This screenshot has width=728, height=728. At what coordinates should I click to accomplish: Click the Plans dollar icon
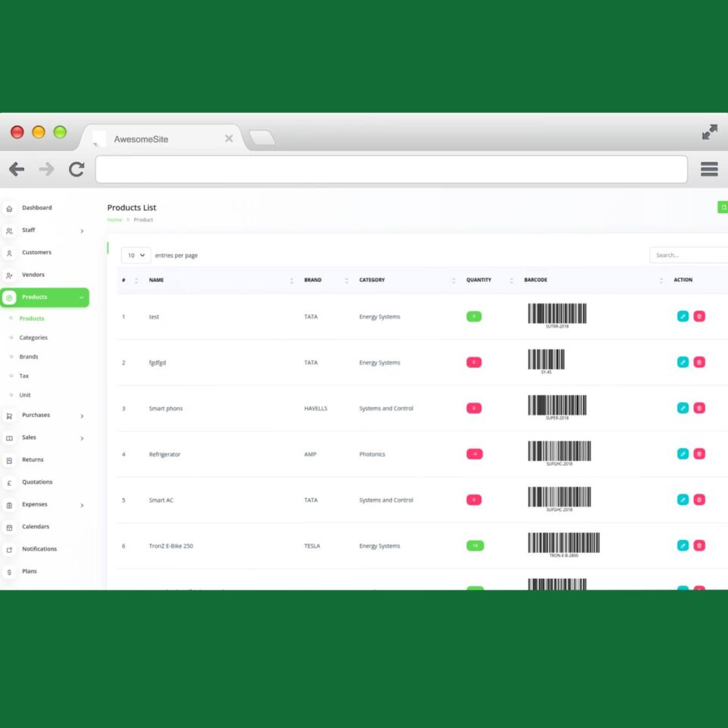point(9,572)
